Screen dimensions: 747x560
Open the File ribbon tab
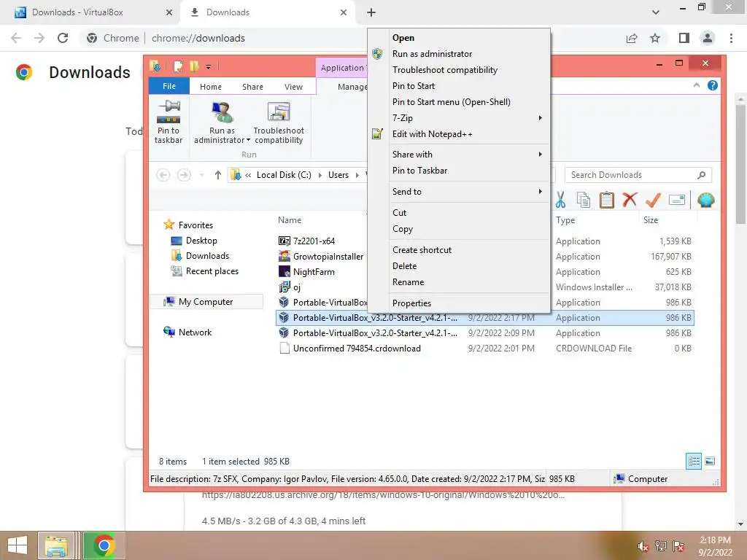pyautogui.click(x=169, y=86)
